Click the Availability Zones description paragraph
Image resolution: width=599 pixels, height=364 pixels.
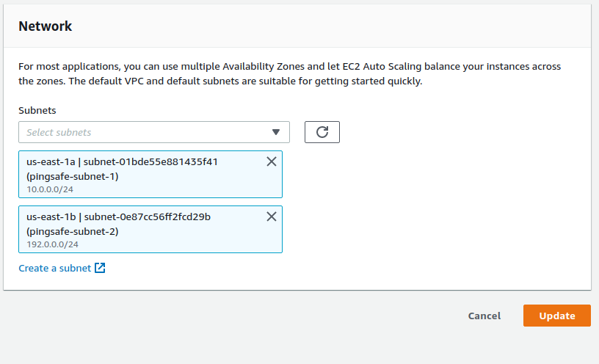coord(289,73)
